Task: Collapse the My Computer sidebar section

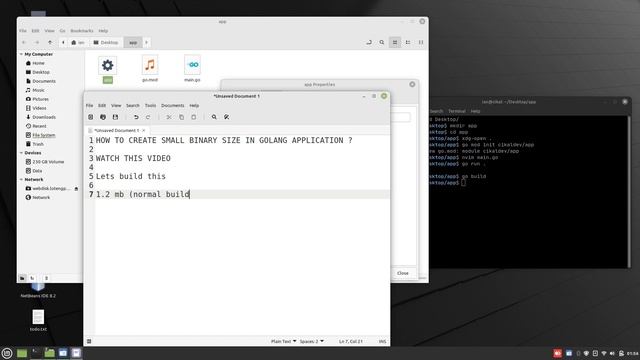Action: [x=21, y=54]
